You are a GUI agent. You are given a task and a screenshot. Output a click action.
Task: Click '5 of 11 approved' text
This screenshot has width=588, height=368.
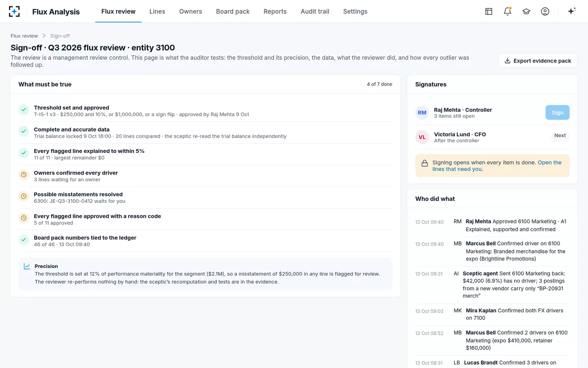coord(53,223)
